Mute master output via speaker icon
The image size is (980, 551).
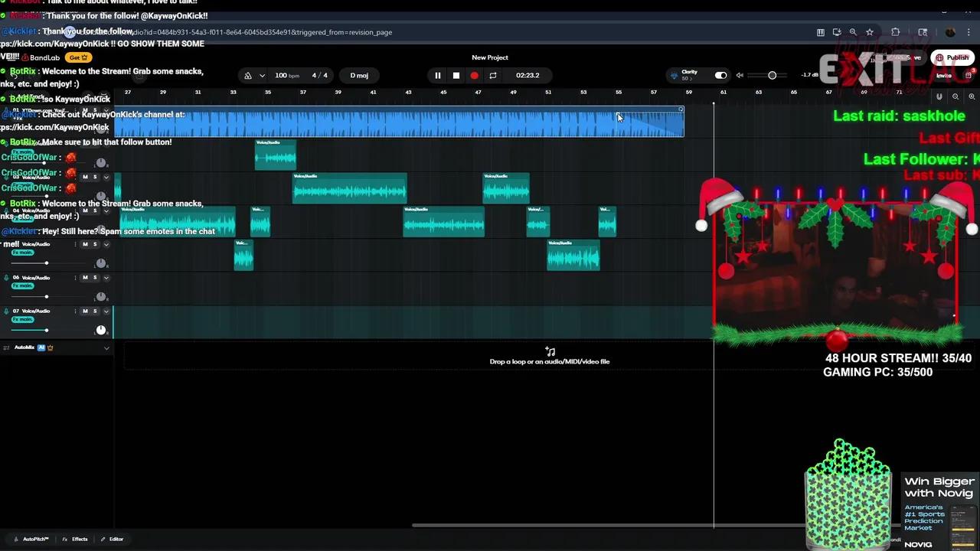(x=740, y=75)
